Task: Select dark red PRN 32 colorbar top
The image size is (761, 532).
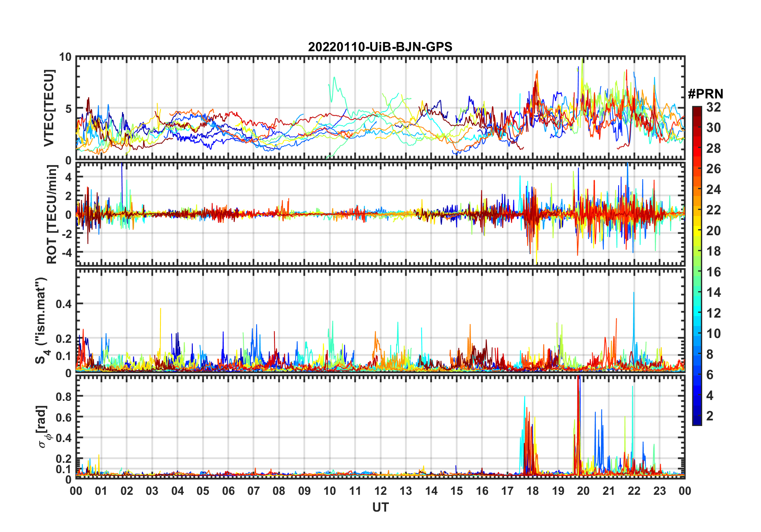Action: 697,109
